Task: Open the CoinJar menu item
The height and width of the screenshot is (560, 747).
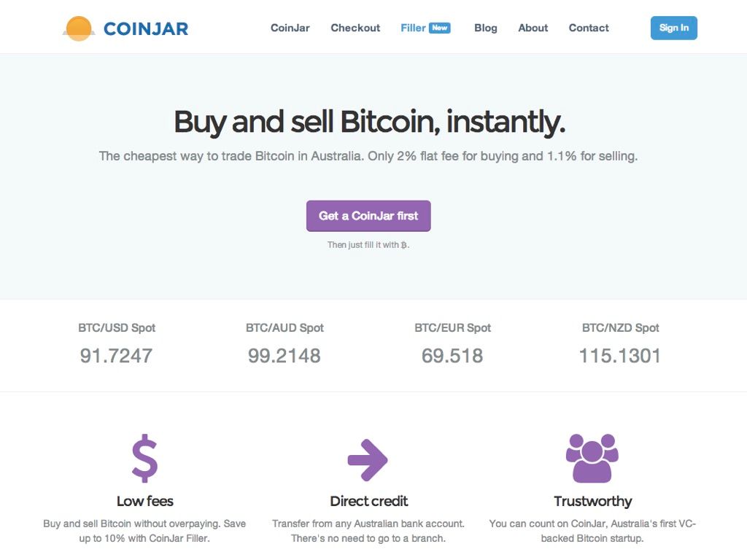Action: [x=290, y=28]
